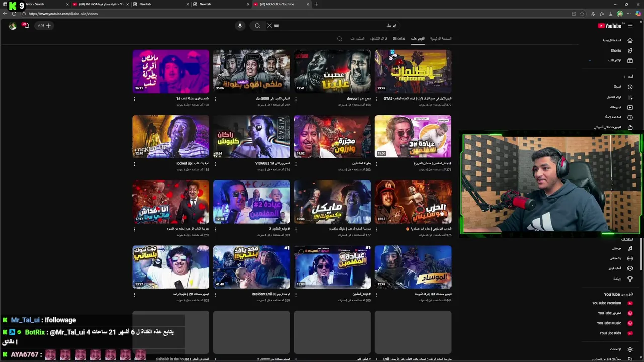Open Watch later clock icon in sidebar
644x362 pixels.
[630, 117]
